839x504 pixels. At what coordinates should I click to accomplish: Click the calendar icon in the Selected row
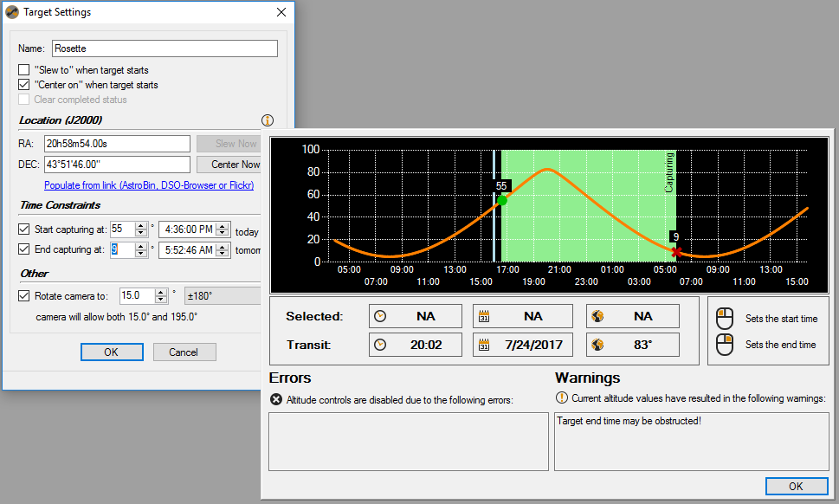(484, 316)
